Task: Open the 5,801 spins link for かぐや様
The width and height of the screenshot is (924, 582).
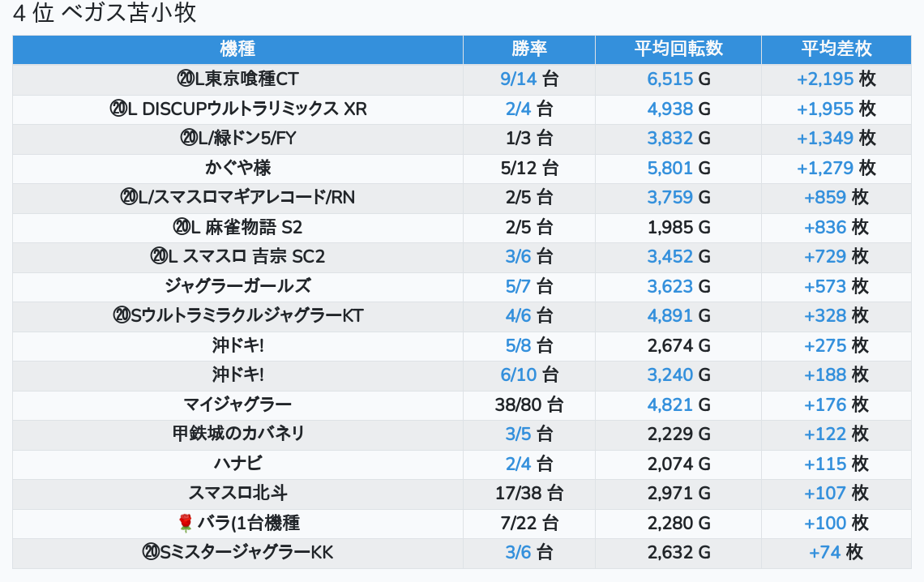Action: [x=669, y=168]
